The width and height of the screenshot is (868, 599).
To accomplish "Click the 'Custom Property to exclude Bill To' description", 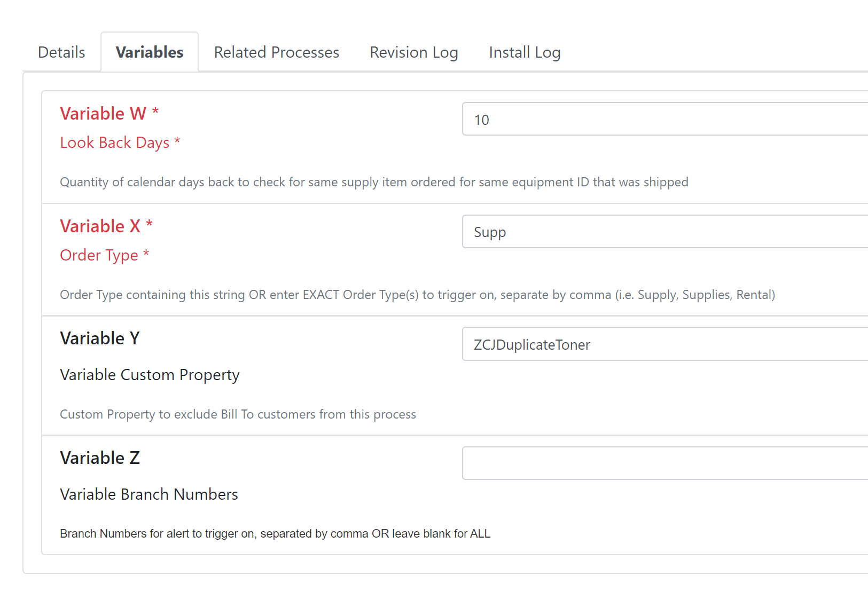I will (238, 415).
